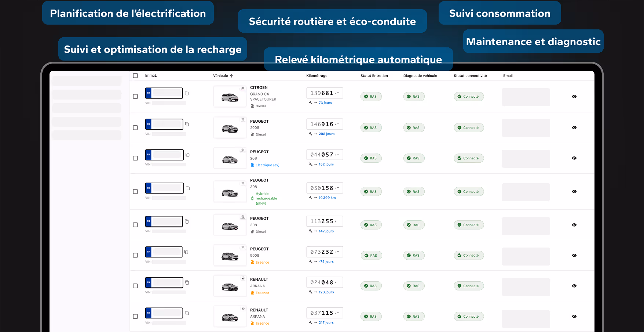Open eye icon for Peugeot 2008 row
644x332 pixels.
pos(574,128)
